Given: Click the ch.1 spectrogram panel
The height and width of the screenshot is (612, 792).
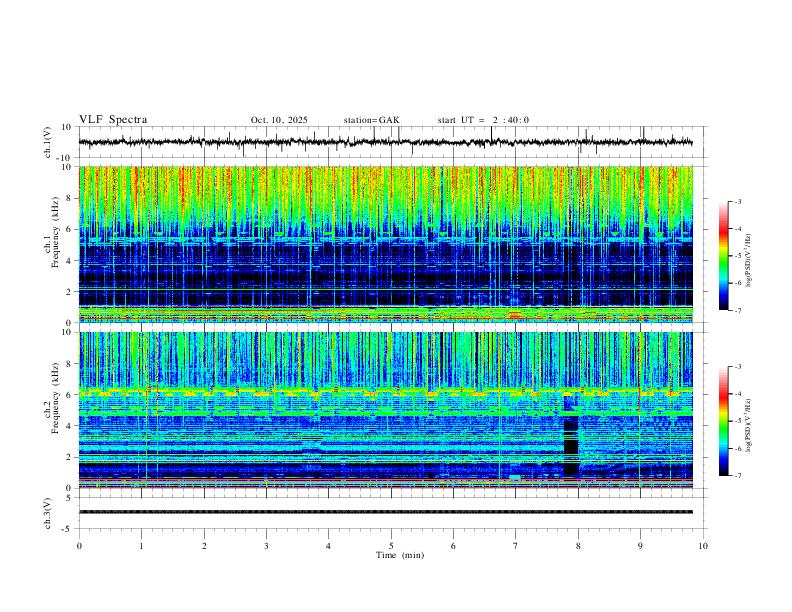Looking at the screenshot, I should pos(386,244).
